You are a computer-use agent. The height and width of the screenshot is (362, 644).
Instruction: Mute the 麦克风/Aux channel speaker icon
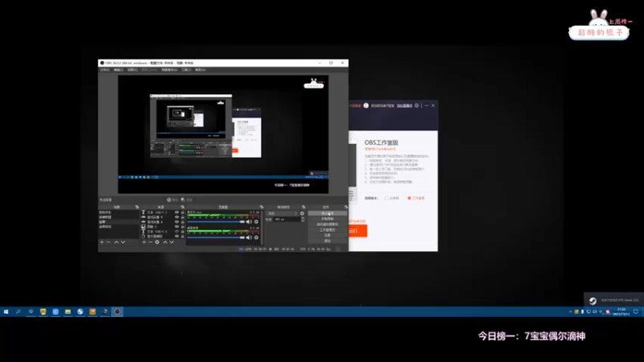click(249, 222)
